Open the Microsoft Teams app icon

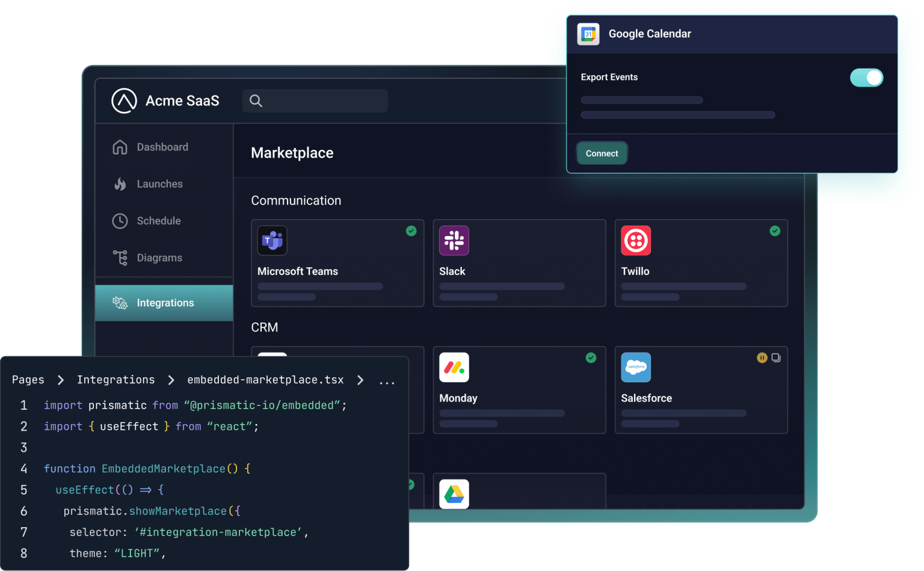coord(273,241)
